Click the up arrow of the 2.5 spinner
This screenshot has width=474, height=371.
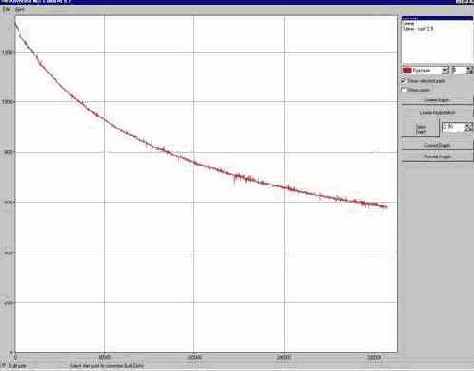point(468,125)
